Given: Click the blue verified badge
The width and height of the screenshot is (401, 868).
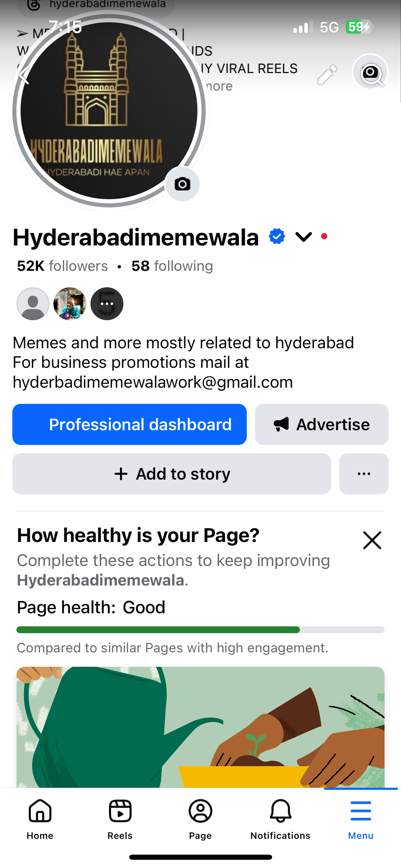Looking at the screenshot, I should (x=276, y=236).
